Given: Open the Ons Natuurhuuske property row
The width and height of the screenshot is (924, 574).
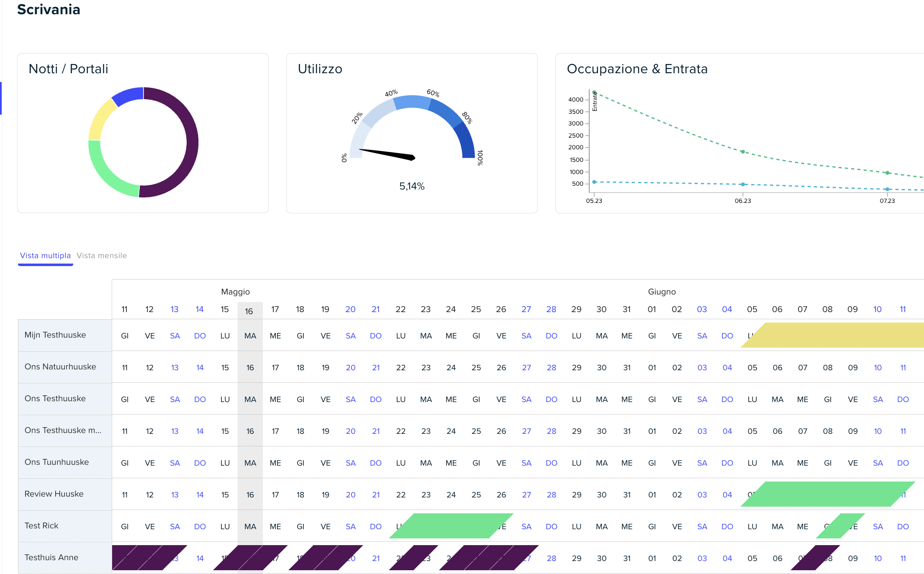Looking at the screenshot, I should (x=60, y=367).
